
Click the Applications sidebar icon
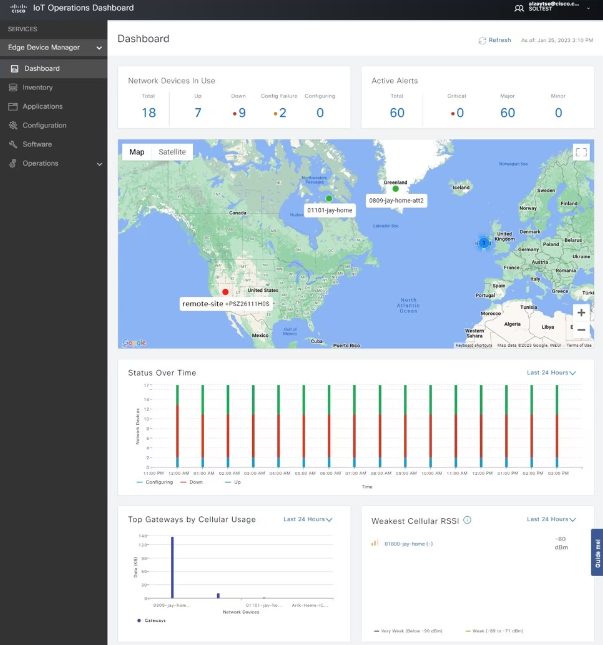(x=13, y=106)
